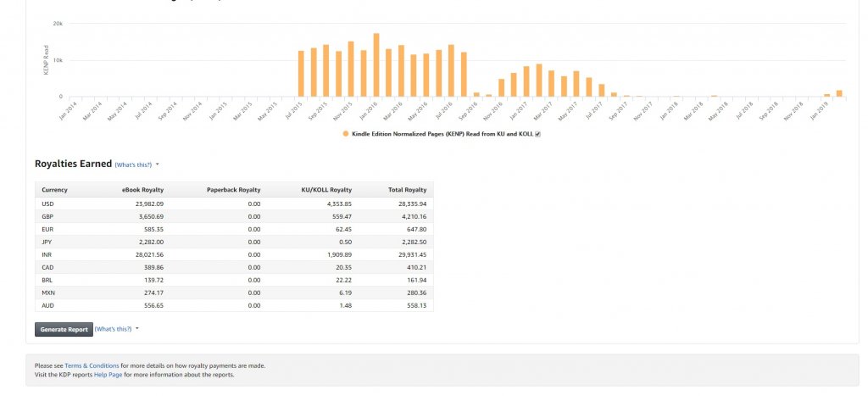Click the Generate Report button
Image resolution: width=868 pixels, height=396 pixels.
[x=64, y=329]
